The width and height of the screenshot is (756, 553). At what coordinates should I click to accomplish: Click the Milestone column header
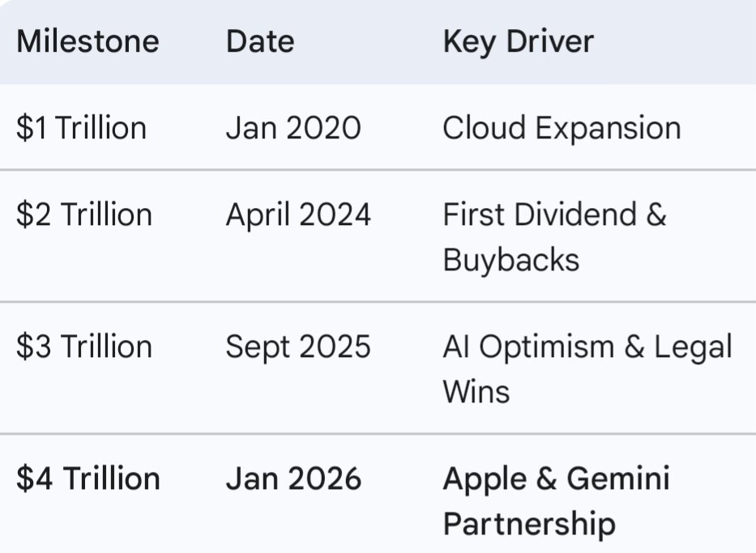(x=88, y=41)
